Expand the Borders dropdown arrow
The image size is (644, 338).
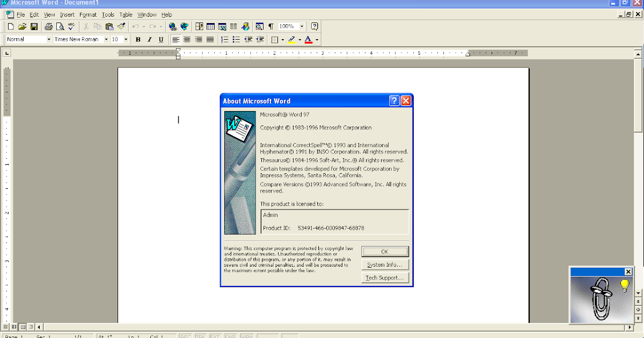[283, 40]
